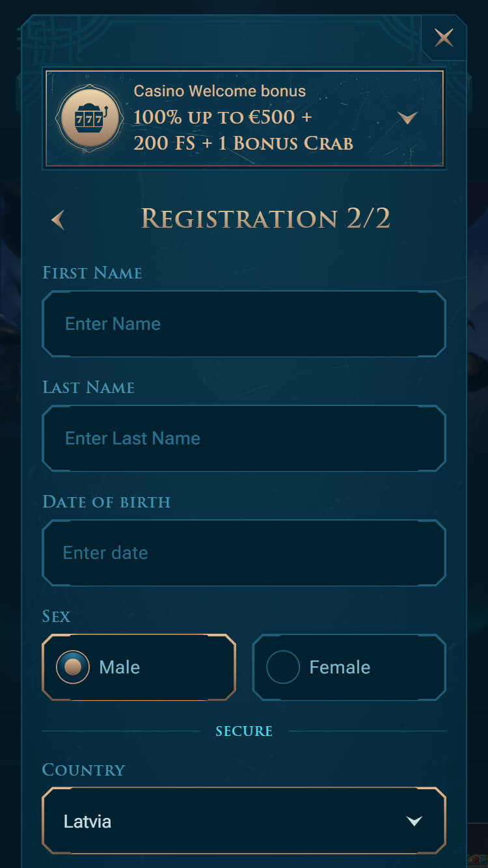Image resolution: width=488 pixels, height=868 pixels.
Task: Click the First Name label
Action: (x=92, y=273)
